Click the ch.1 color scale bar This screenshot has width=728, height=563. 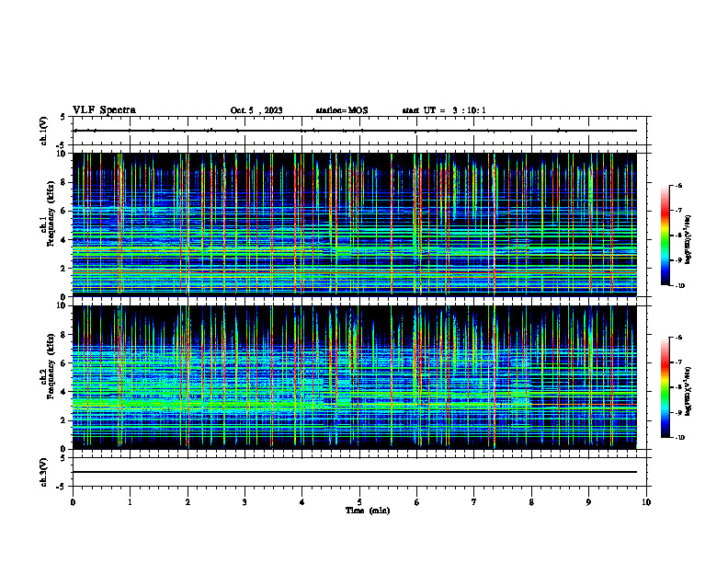pyautogui.click(x=665, y=236)
